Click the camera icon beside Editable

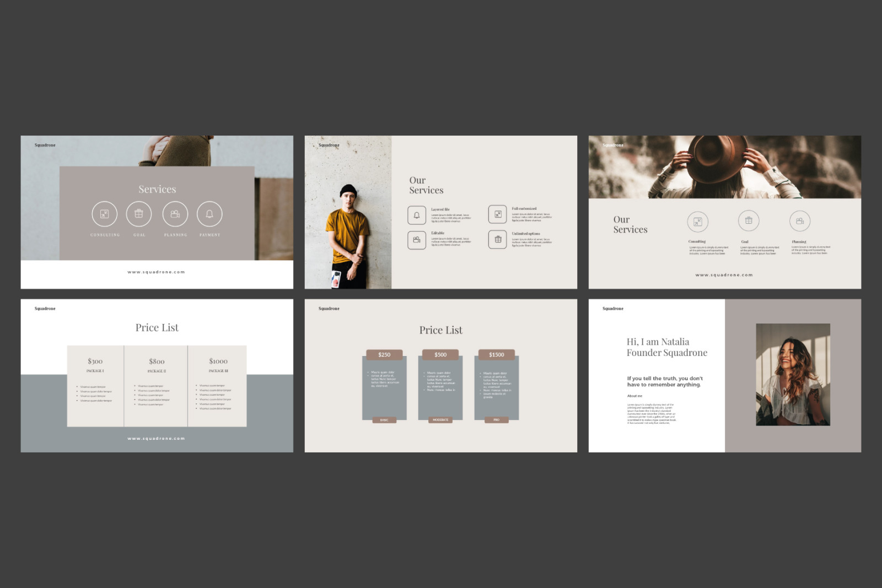pyautogui.click(x=417, y=240)
